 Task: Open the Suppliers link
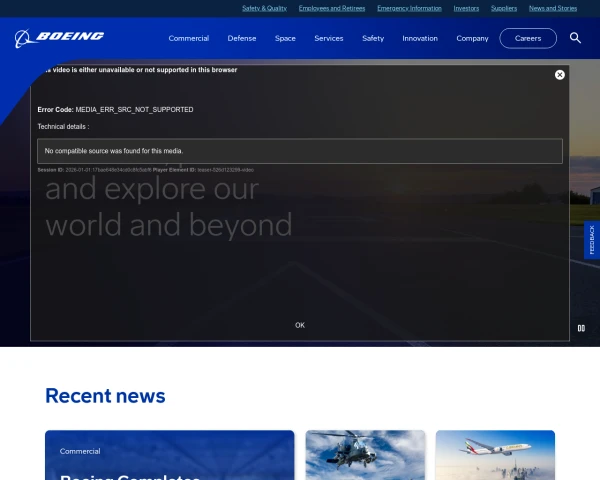pos(504,8)
